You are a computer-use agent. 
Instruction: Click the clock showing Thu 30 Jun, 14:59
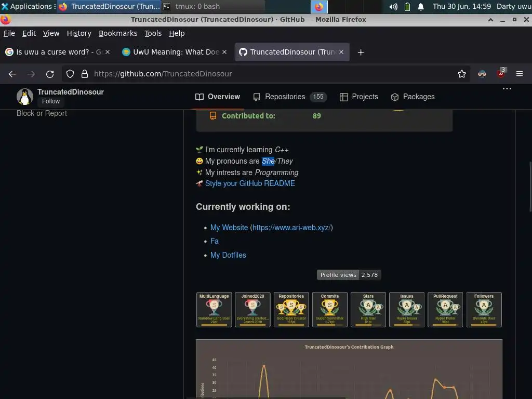[x=461, y=6]
